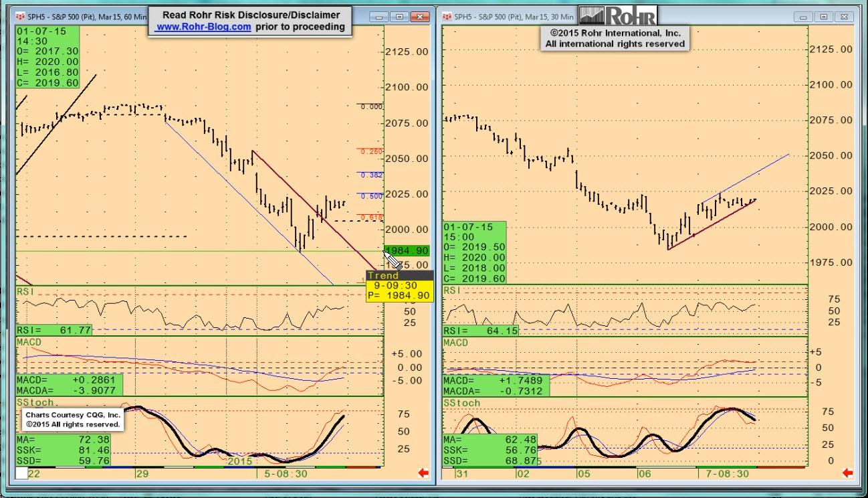868x498 pixels.
Task: Click the red arrow in right chart corner
Action: point(848,473)
